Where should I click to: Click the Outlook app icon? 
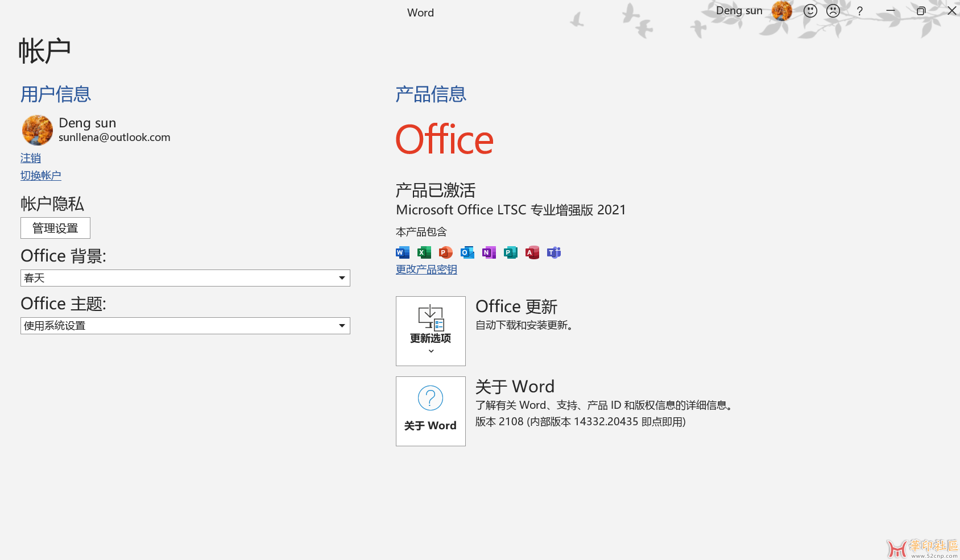point(467,252)
